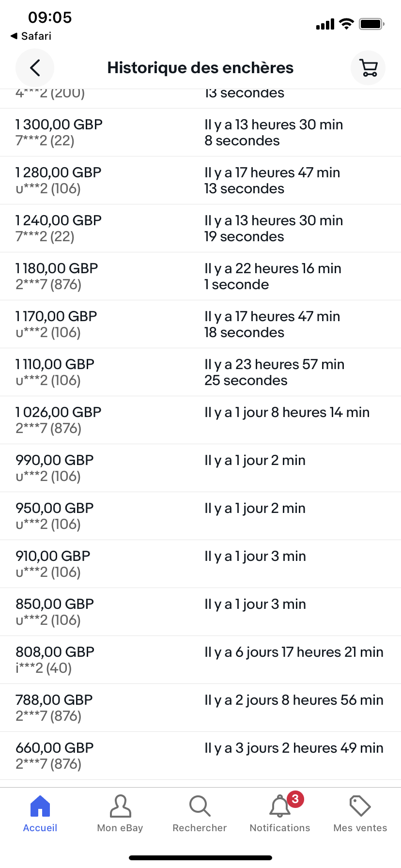Switch to the Mon eBay tab label
Screen dimensions: 401x868
tap(120, 828)
